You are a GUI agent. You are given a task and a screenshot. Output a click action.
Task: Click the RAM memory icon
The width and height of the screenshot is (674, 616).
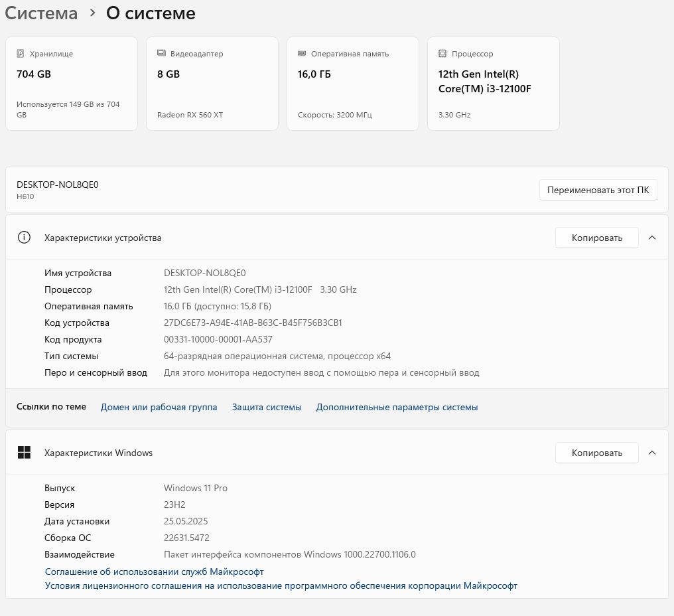302,53
